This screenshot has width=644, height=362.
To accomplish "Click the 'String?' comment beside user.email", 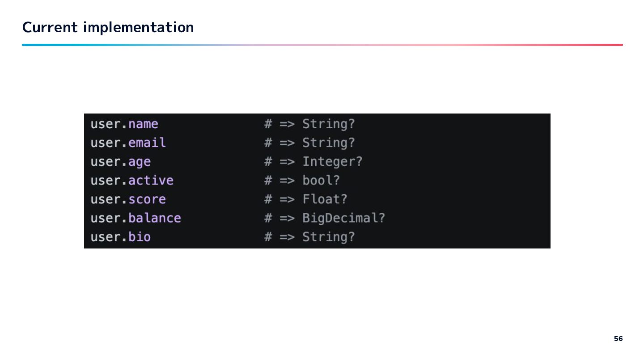I will click(329, 143).
